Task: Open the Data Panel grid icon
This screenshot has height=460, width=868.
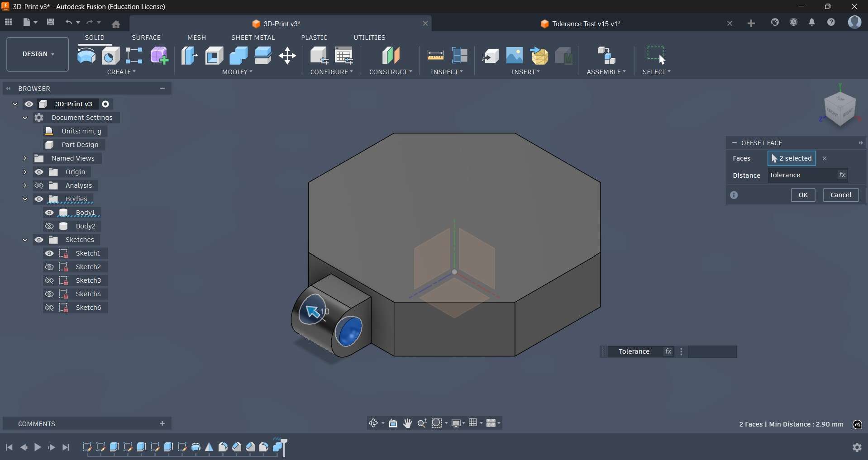Action: (x=9, y=22)
